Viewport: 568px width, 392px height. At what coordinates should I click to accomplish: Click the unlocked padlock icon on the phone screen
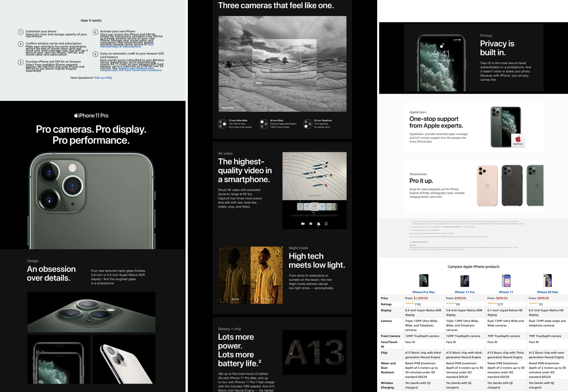(442, 45)
